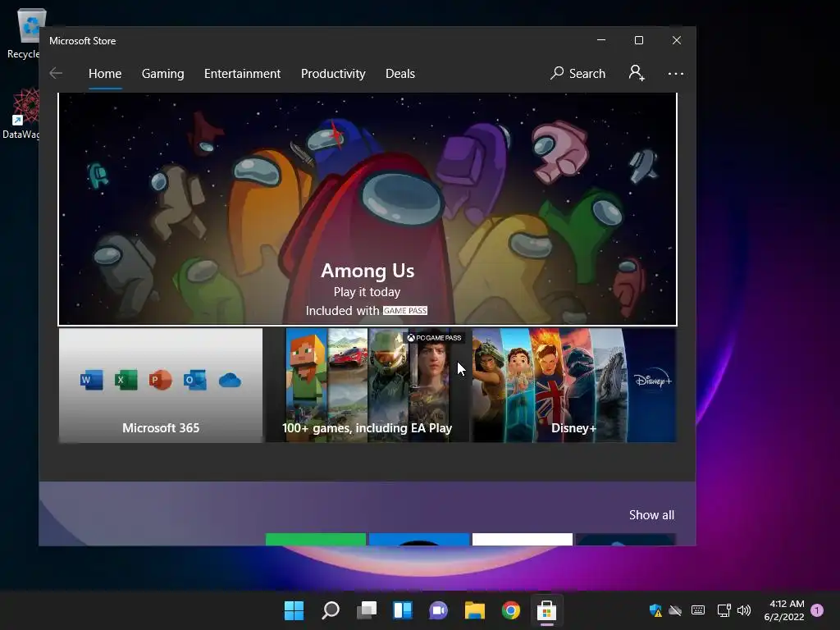Open the Microsoft 365 tile

point(161,386)
